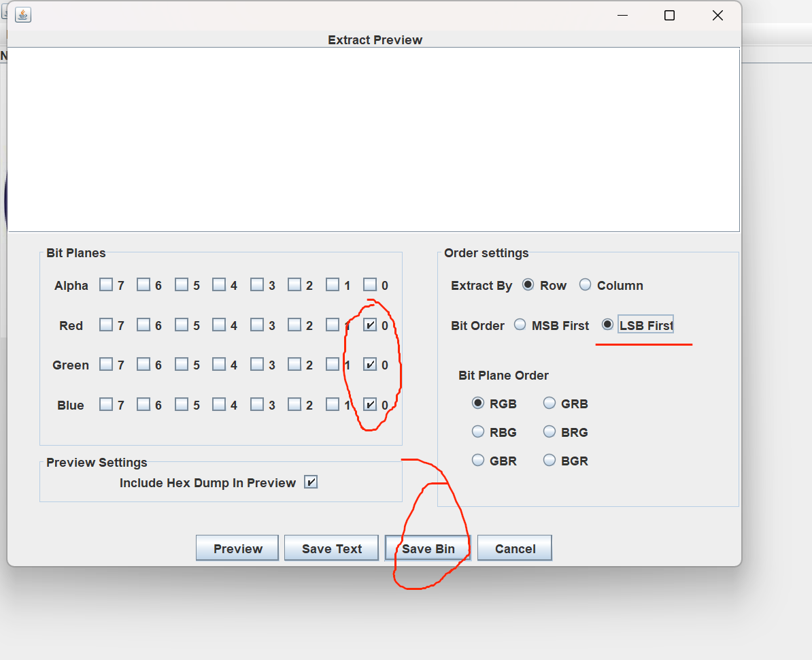Click Save Bin to export binary

(x=428, y=548)
